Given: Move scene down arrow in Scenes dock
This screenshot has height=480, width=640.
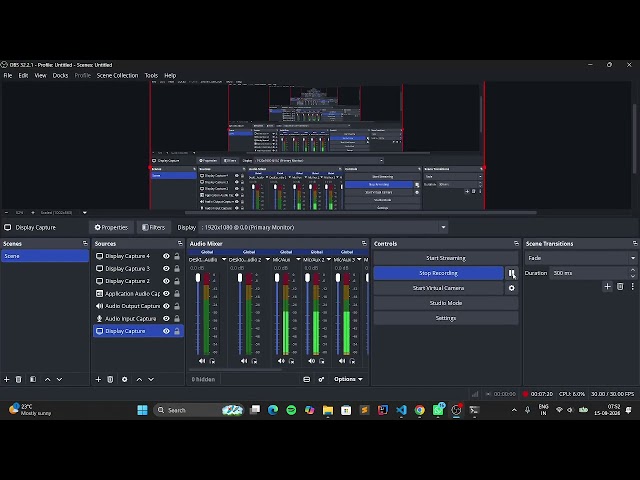Looking at the screenshot, I should click(60, 379).
